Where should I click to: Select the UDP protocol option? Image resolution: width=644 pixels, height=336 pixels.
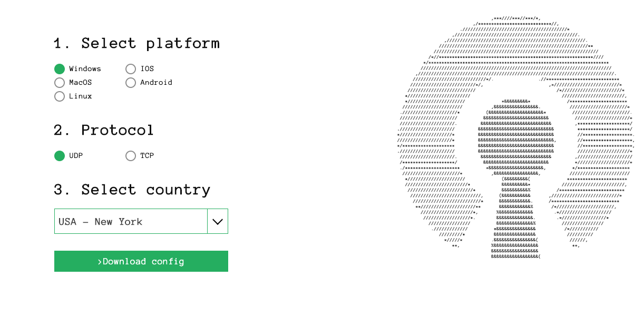pyautogui.click(x=60, y=156)
